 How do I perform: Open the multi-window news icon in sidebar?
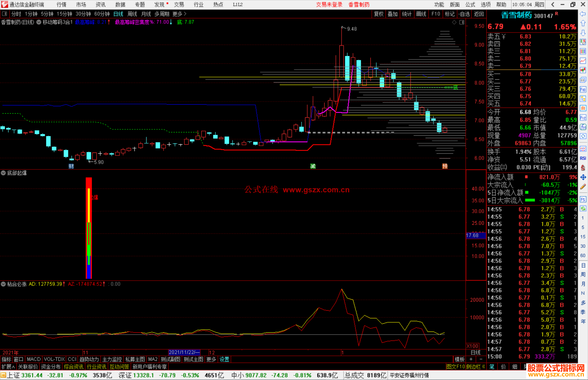click(583, 80)
